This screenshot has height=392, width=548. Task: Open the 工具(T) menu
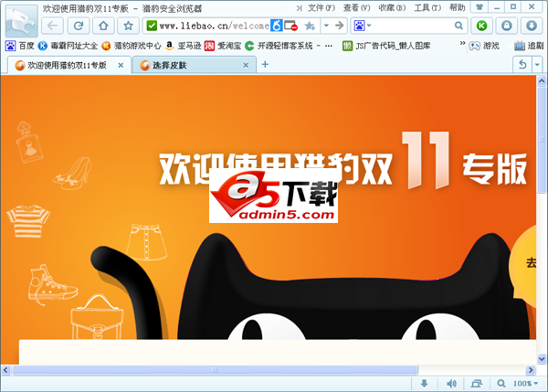[427, 7]
